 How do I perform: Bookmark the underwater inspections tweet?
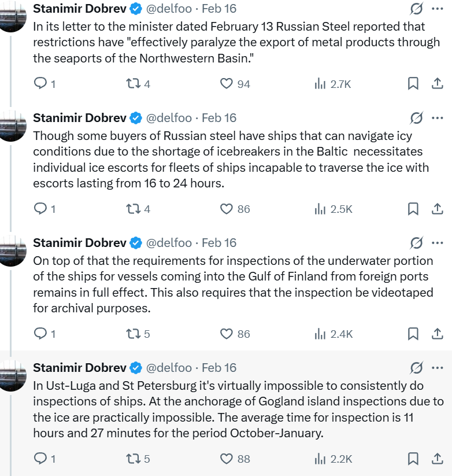pos(413,334)
